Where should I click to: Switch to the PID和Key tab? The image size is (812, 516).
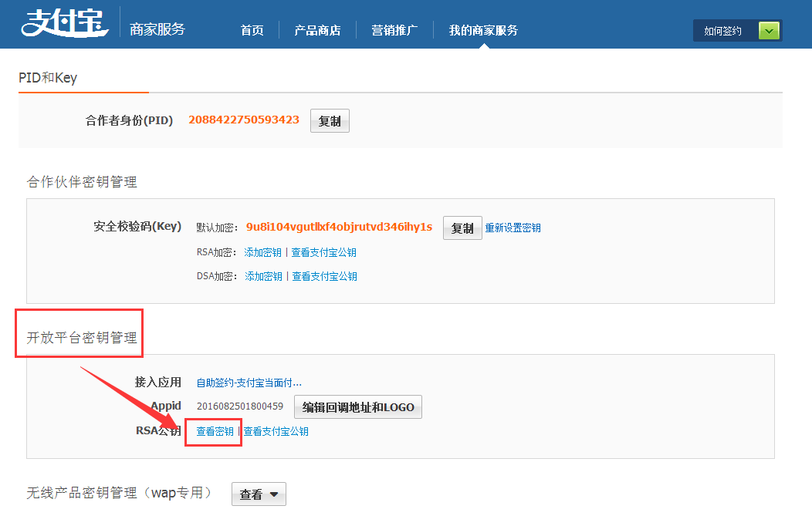point(48,78)
